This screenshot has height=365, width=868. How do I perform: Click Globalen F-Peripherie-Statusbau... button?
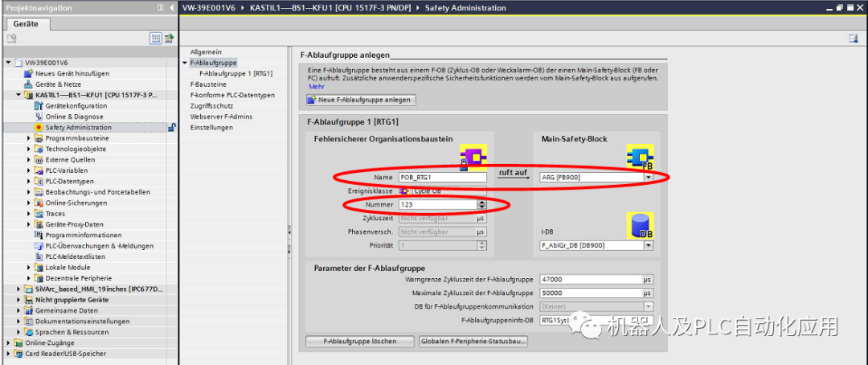(x=473, y=341)
